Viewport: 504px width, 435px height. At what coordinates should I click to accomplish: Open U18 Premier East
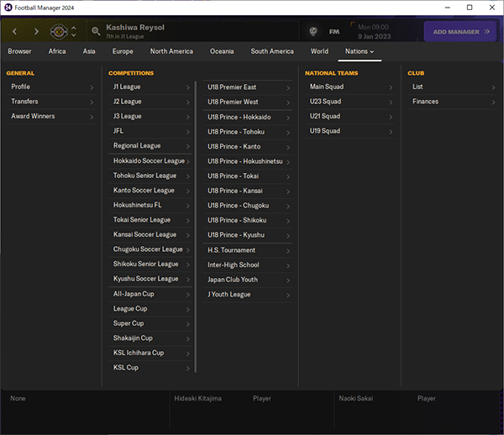point(248,87)
